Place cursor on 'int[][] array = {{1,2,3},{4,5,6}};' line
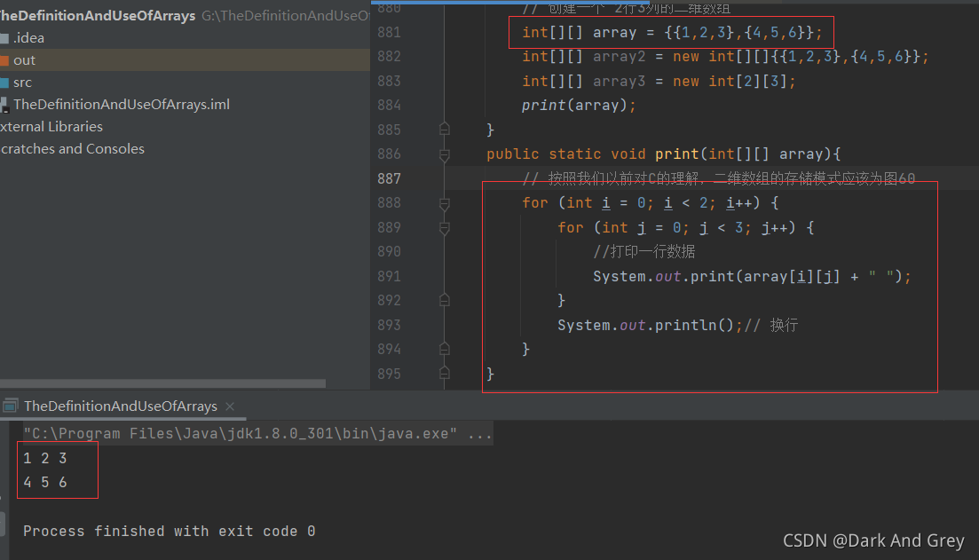 (673, 33)
